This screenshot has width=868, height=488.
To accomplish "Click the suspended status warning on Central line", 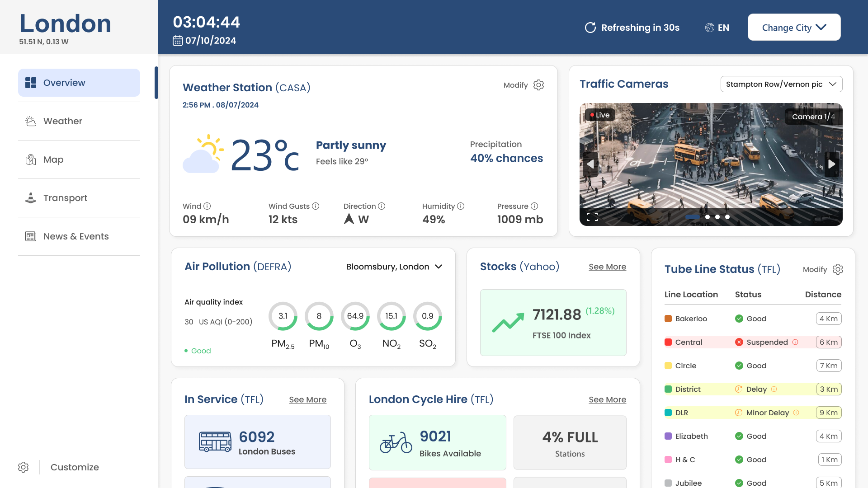I will 795,342.
